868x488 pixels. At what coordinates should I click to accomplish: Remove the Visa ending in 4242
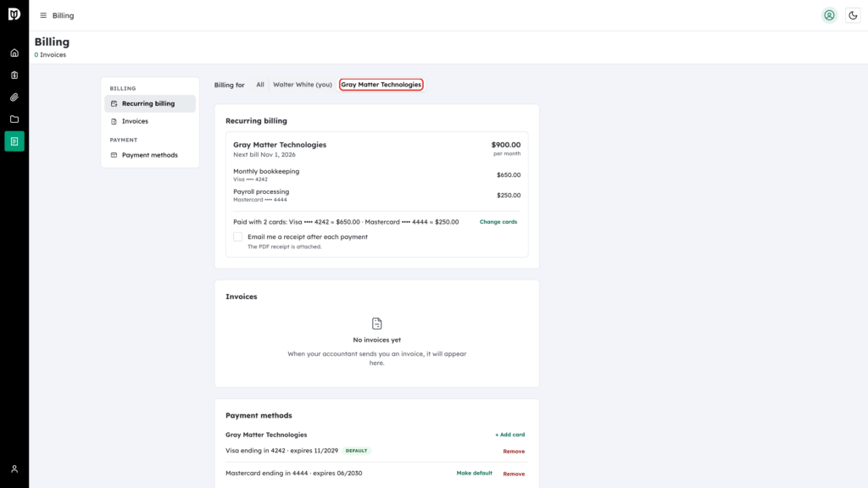514,452
